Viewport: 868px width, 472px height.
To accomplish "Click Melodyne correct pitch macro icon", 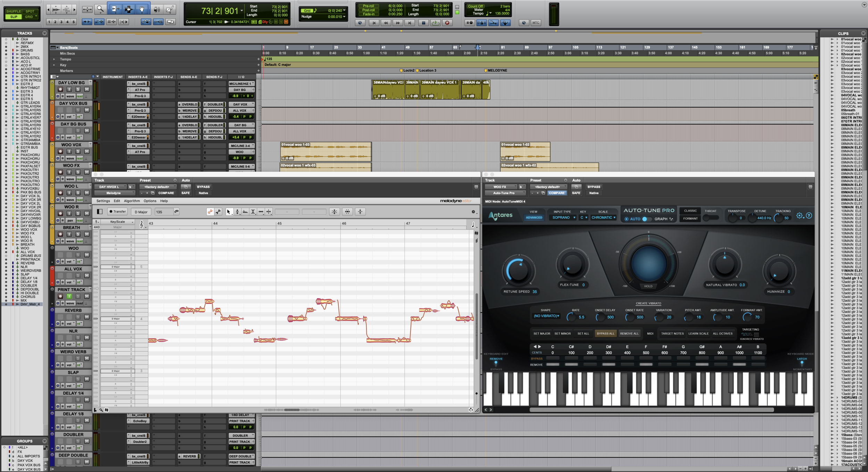I will point(334,212).
